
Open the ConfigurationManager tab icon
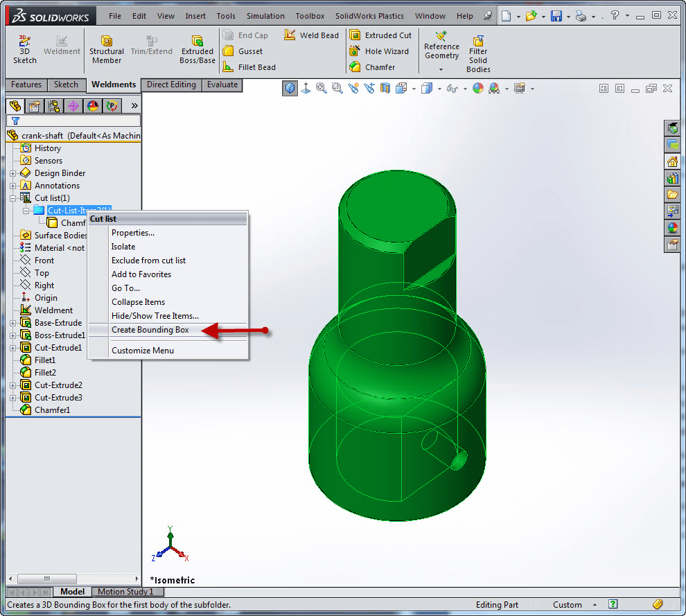(54, 106)
